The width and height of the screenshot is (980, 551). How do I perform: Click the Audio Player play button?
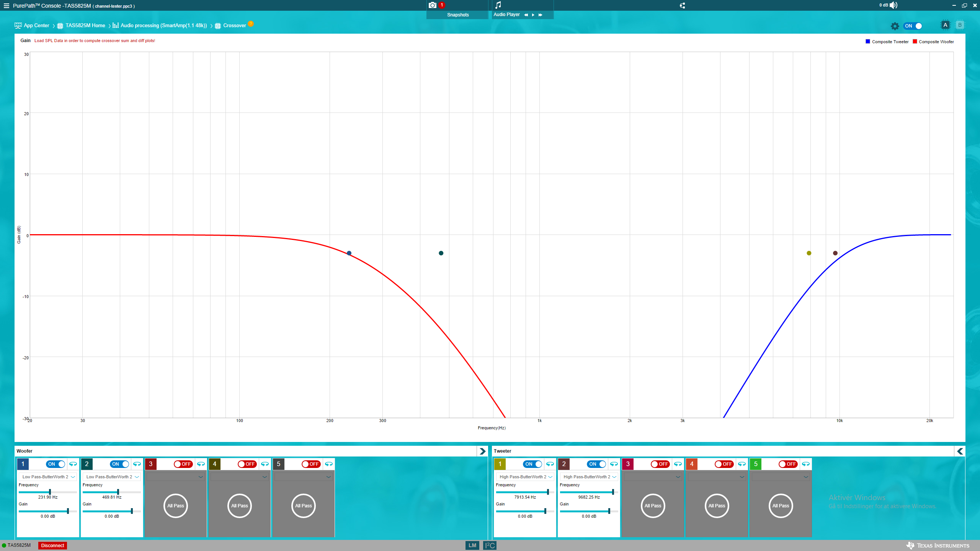pyautogui.click(x=533, y=15)
